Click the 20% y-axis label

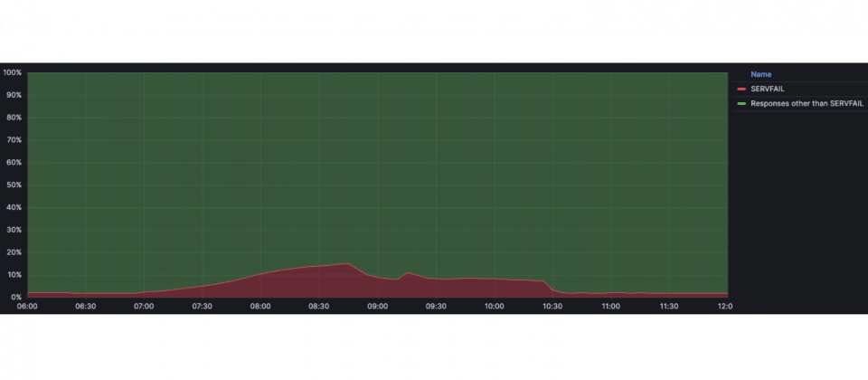(14, 252)
